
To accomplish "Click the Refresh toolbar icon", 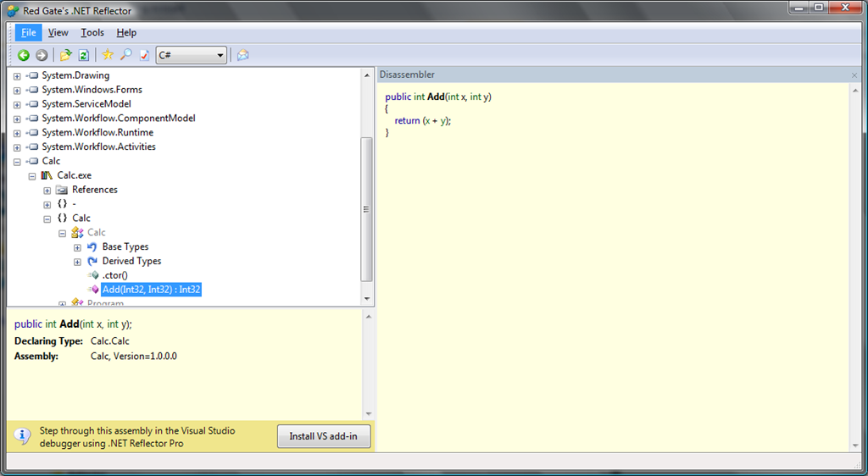I will [84, 55].
